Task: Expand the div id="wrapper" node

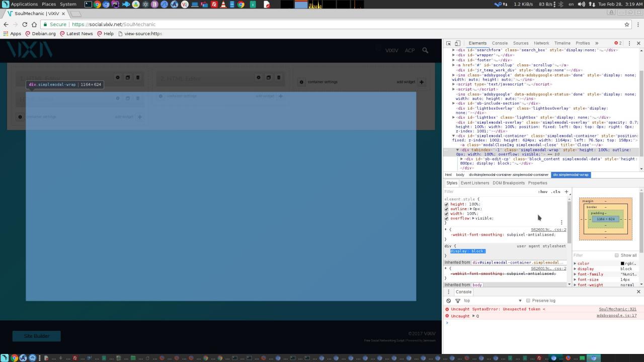Action: [x=454, y=55]
